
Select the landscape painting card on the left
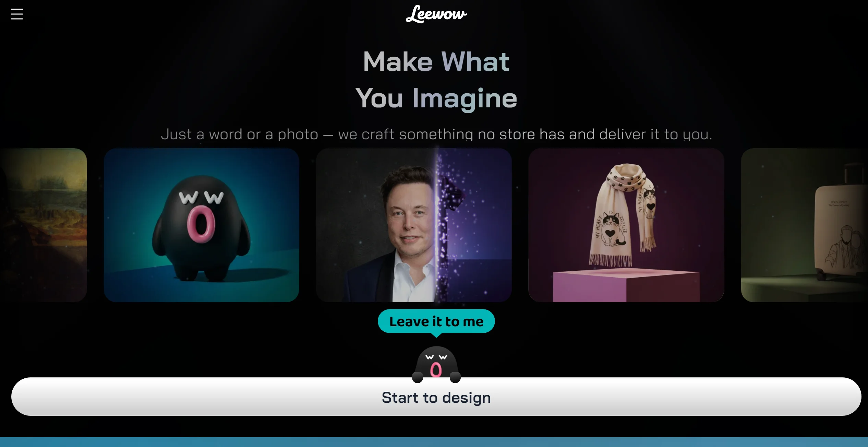pyautogui.click(x=43, y=225)
